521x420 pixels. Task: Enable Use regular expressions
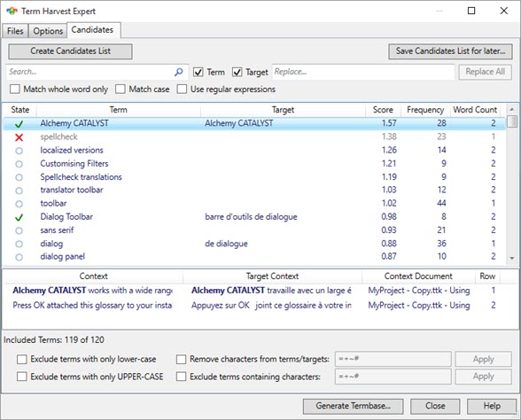point(182,89)
